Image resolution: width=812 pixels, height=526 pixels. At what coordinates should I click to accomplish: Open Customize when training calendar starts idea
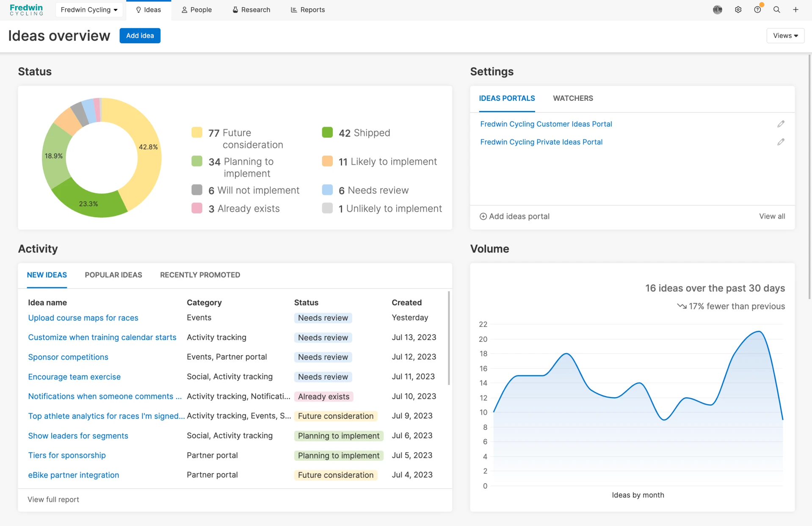coord(102,337)
